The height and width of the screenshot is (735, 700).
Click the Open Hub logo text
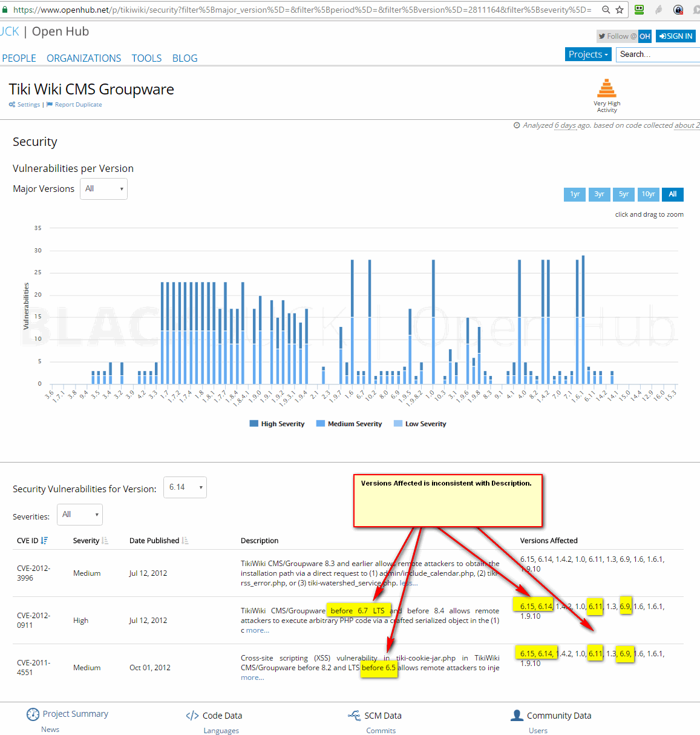[x=61, y=31]
